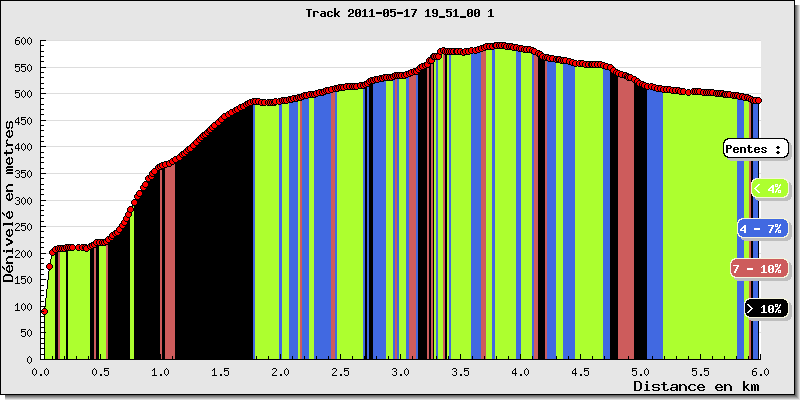Image resolution: width=800 pixels, height=400 pixels.
Task: Click the '4.0' x-axis tick label
Action: [x=520, y=371]
